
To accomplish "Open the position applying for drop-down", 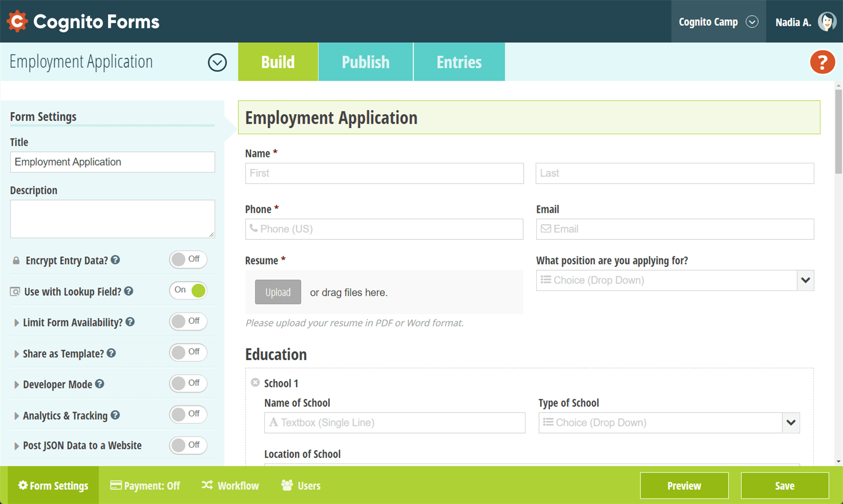I will (x=805, y=280).
